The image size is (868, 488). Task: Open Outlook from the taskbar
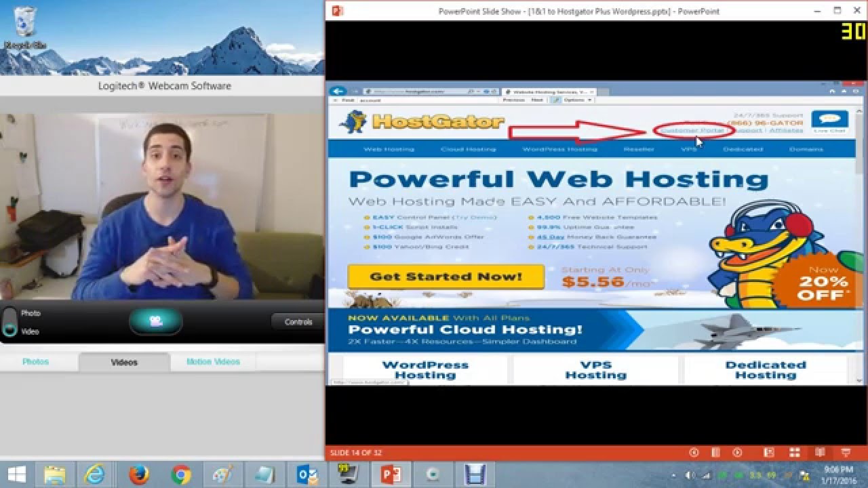pyautogui.click(x=307, y=474)
